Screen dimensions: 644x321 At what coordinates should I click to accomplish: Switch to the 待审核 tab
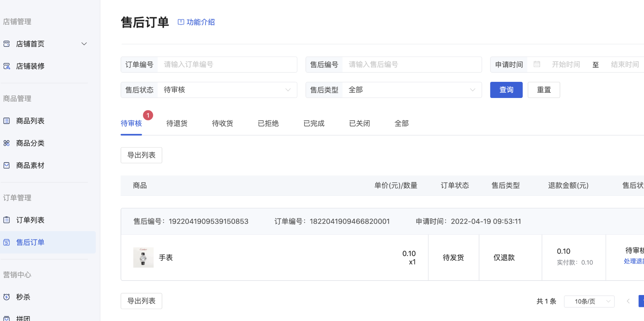pos(131,123)
